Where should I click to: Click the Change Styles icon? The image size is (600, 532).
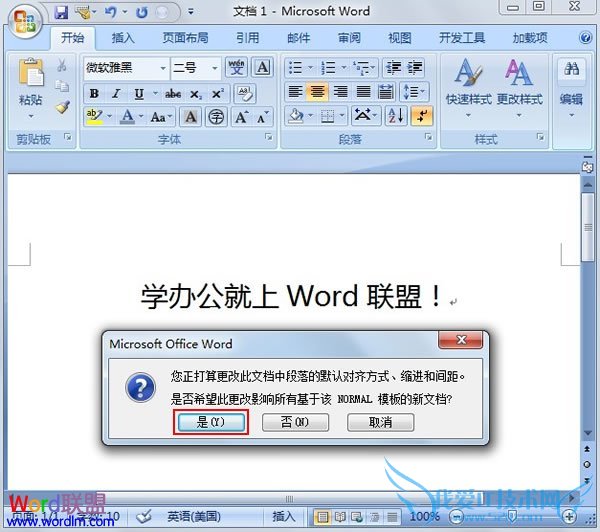tap(519, 85)
